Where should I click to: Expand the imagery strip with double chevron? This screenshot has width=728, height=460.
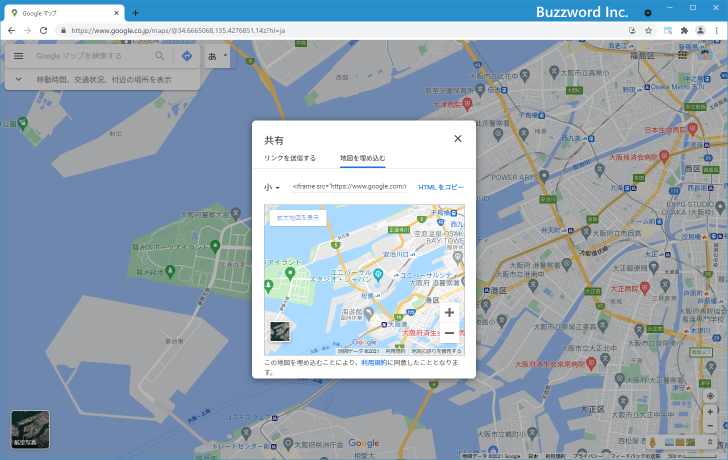point(710,442)
